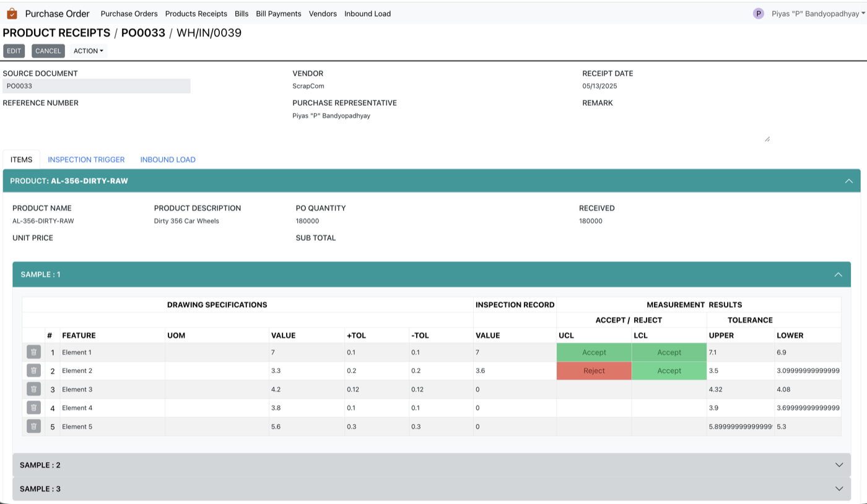
Task: Click the Element 5 feature name
Action: (77, 427)
